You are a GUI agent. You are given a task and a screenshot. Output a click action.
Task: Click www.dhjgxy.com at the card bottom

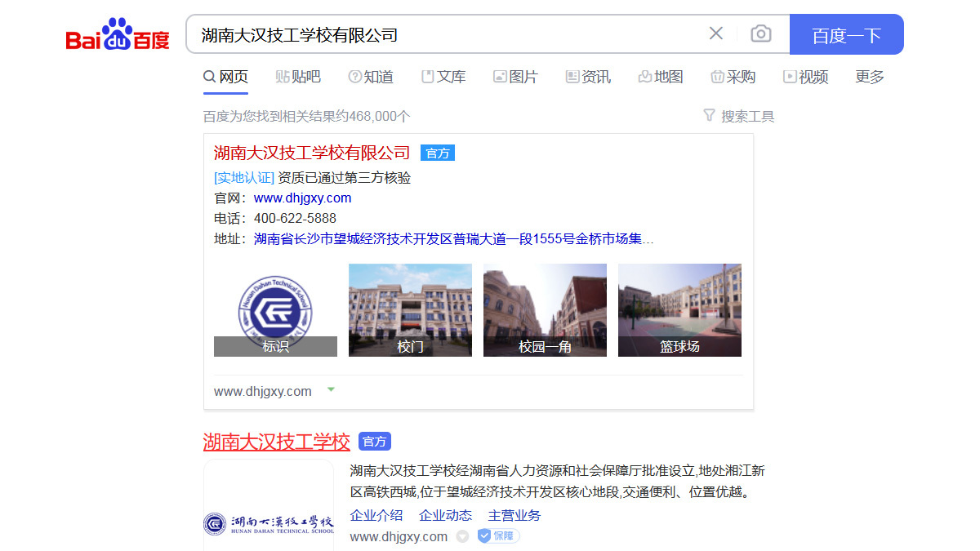[263, 391]
